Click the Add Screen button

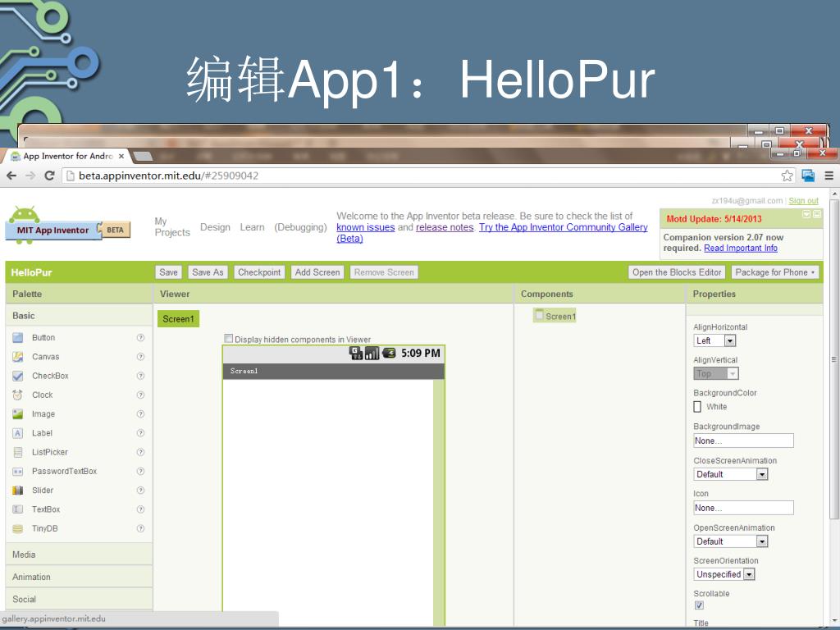tap(317, 272)
